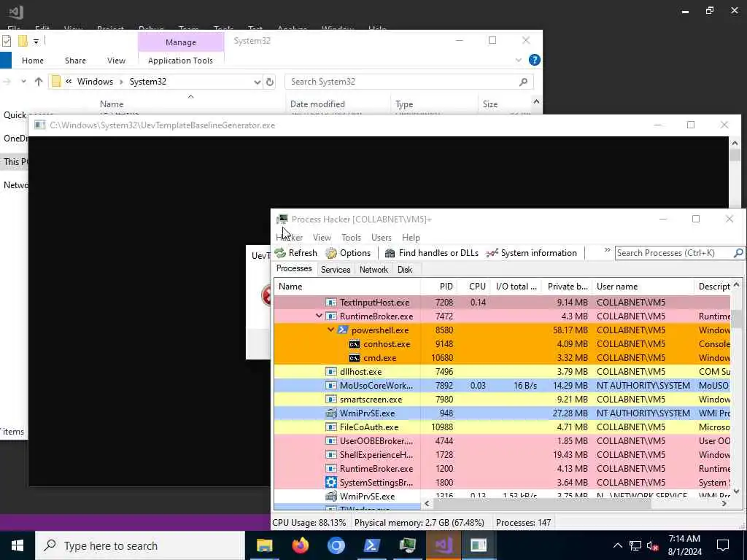Open the View ribbon tab in Explorer
The height and width of the screenshot is (560, 747).
click(x=116, y=61)
